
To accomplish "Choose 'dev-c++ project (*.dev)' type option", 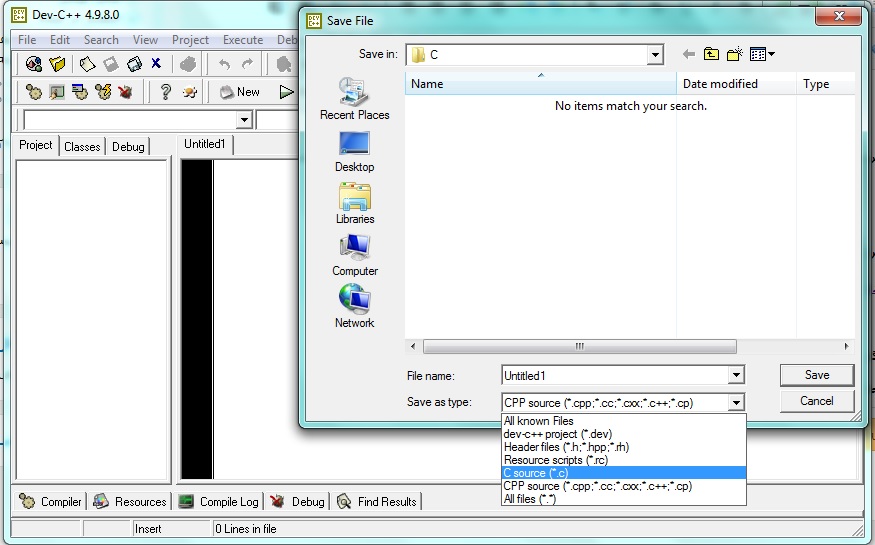I will point(624,434).
